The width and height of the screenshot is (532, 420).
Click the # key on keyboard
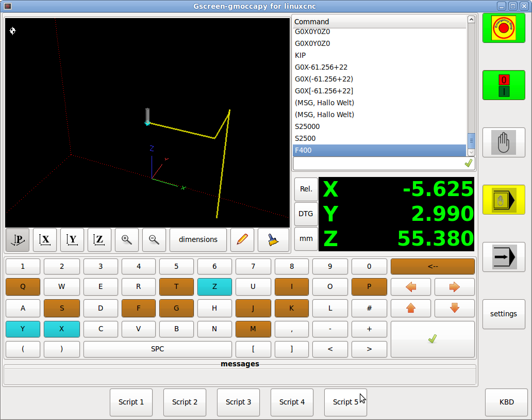[369, 309]
